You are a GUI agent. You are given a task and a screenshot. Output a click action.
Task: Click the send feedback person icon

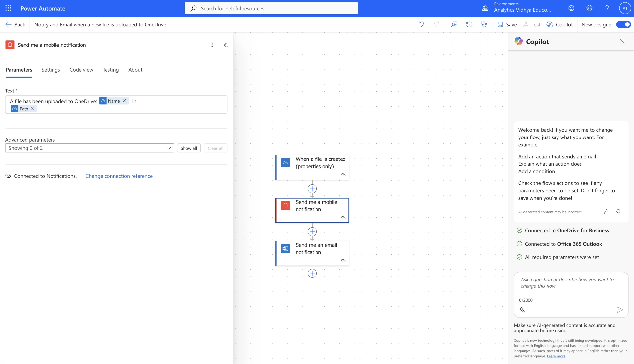click(454, 24)
